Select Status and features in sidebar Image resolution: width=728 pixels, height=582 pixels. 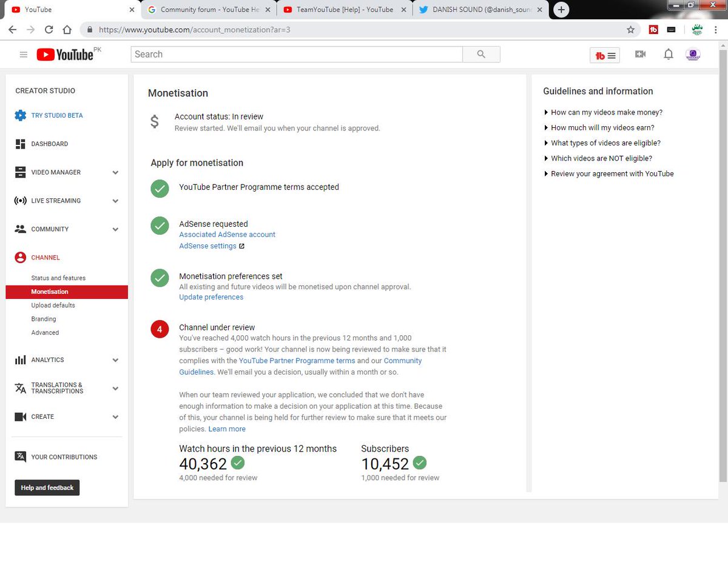coord(58,278)
